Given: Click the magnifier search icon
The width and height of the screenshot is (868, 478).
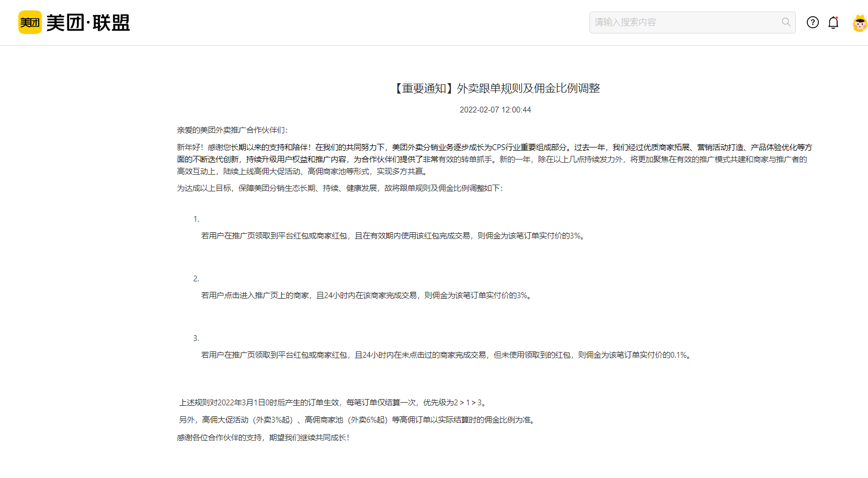Looking at the screenshot, I should click(x=786, y=22).
